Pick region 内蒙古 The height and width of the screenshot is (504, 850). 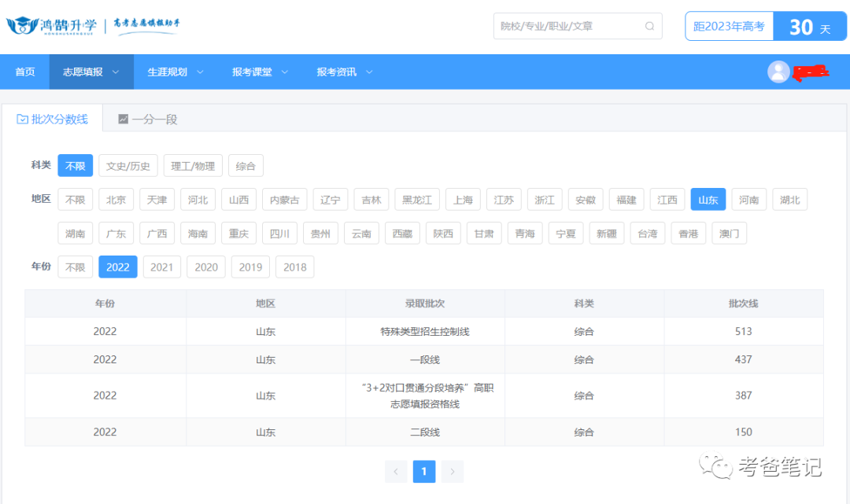tap(285, 200)
